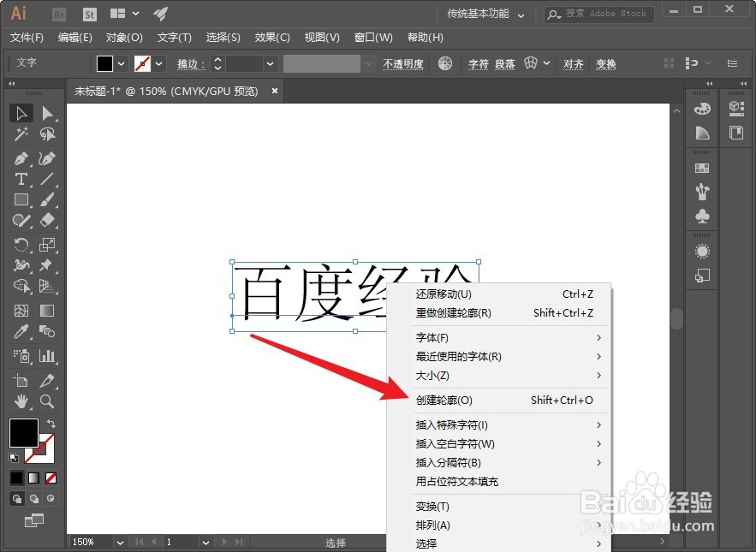Viewport: 756px width, 552px height.
Task: Activate the Type tool
Action: (21, 180)
